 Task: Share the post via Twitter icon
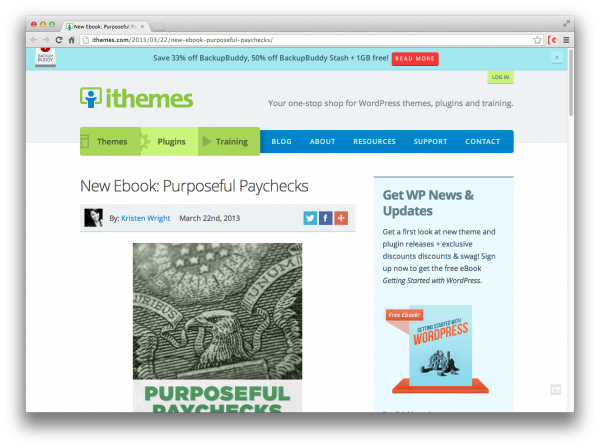coord(310,218)
